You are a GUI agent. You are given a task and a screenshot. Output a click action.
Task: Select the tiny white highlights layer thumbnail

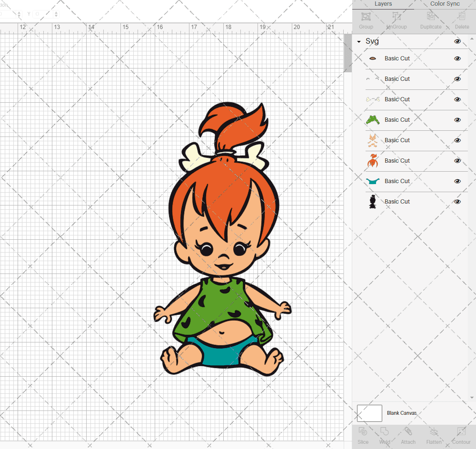(x=373, y=79)
